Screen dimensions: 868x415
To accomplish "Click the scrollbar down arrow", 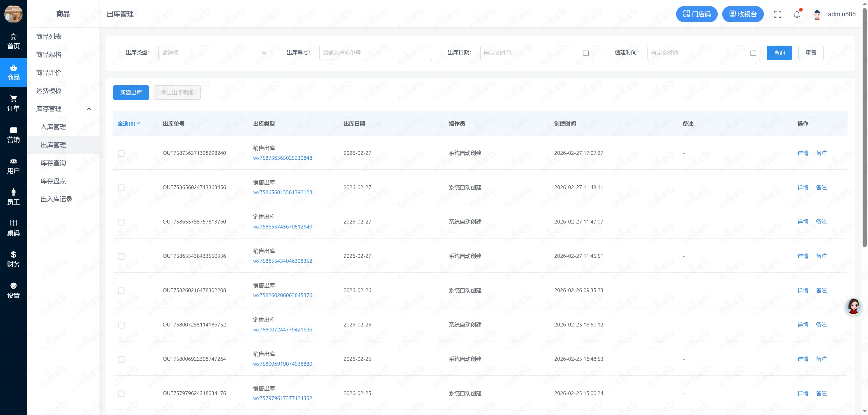I will (864, 411).
